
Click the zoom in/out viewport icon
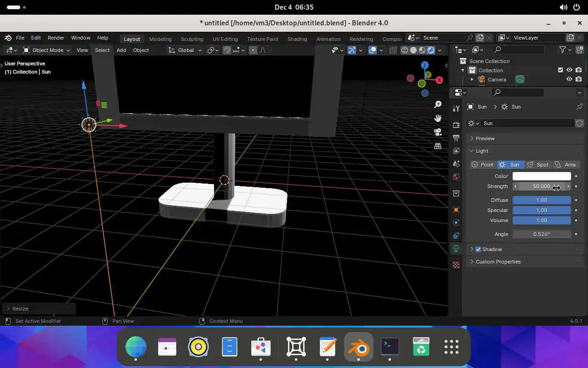(438, 105)
